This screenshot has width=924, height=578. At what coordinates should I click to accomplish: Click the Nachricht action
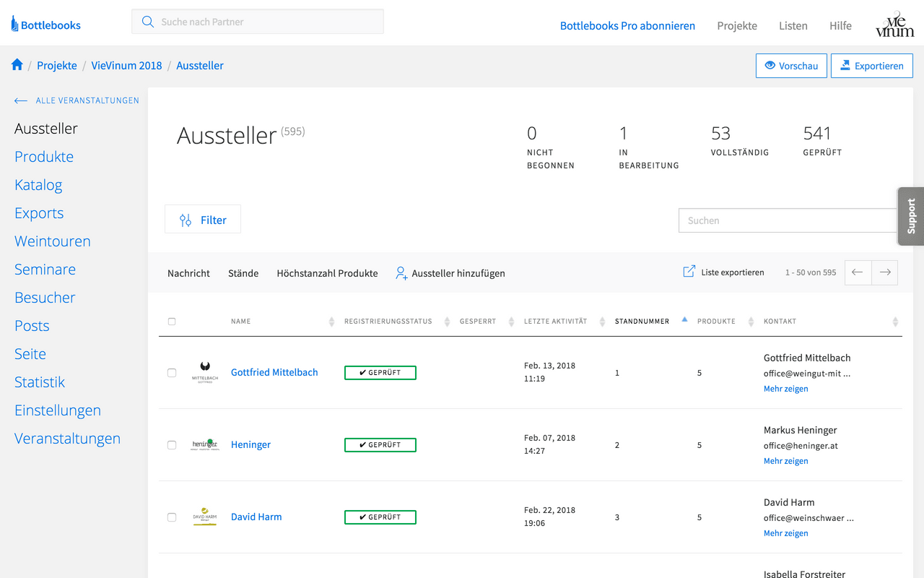pyautogui.click(x=188, y=273)
